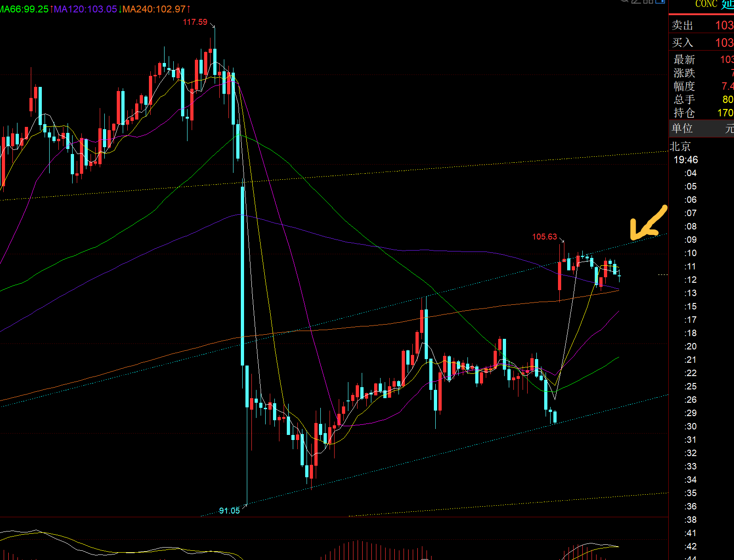Select the :09 tick row
Image resolution: width=734 pixels, height=560 pixels.
[690, 240]
